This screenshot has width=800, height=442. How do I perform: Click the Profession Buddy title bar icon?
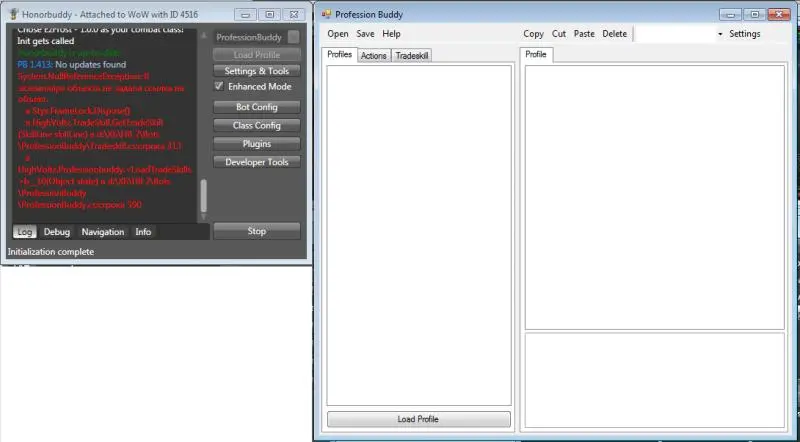(327, 14)
